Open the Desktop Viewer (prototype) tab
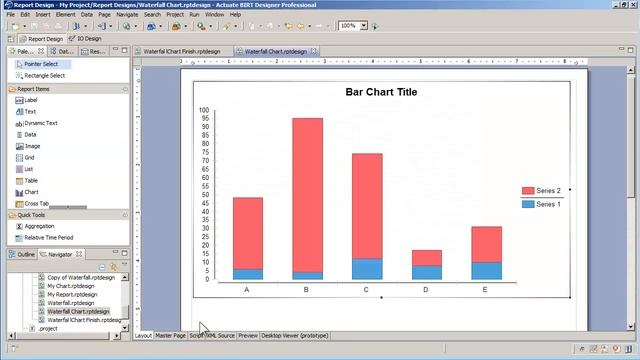The width and height of the screenshot is (640, 360). 294,336
